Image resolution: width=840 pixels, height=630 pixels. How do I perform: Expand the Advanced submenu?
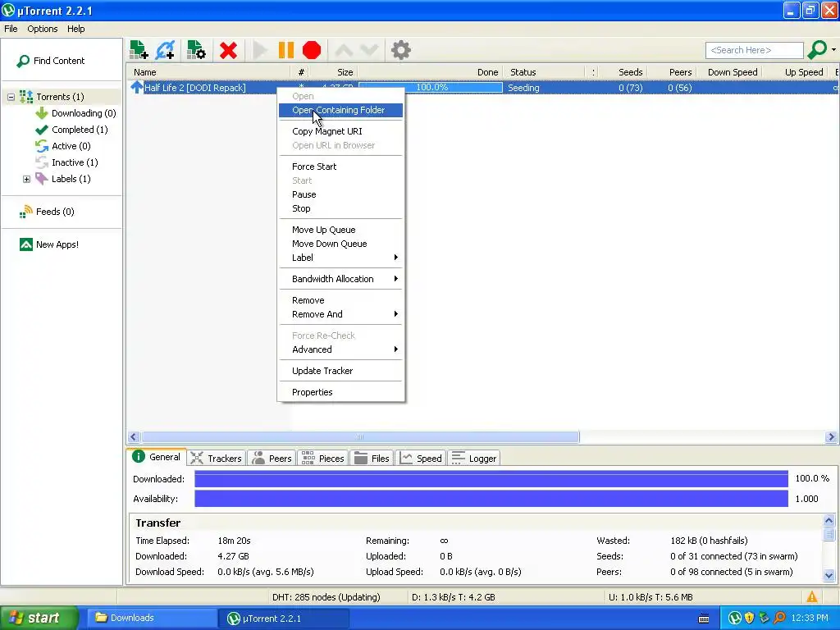340,349
